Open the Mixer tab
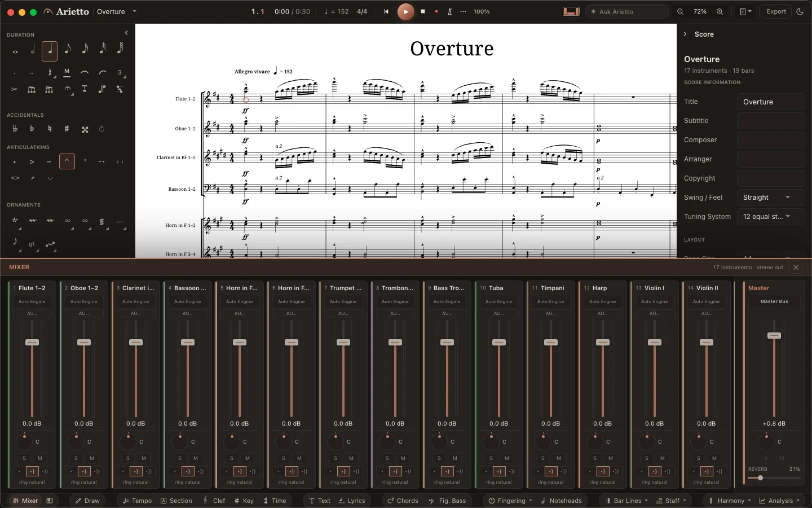Screen dimensions: 812x508 (25, 501)
